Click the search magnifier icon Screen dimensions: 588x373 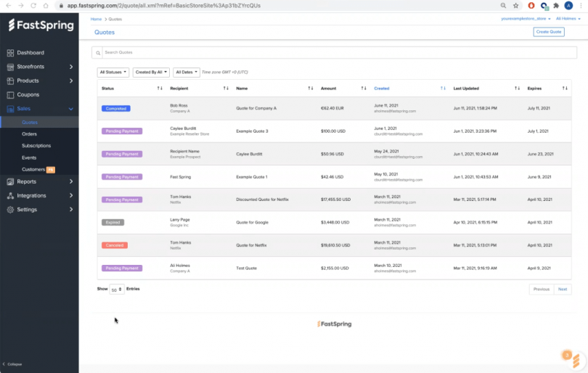pyautogui.click(x=98, y=53)
